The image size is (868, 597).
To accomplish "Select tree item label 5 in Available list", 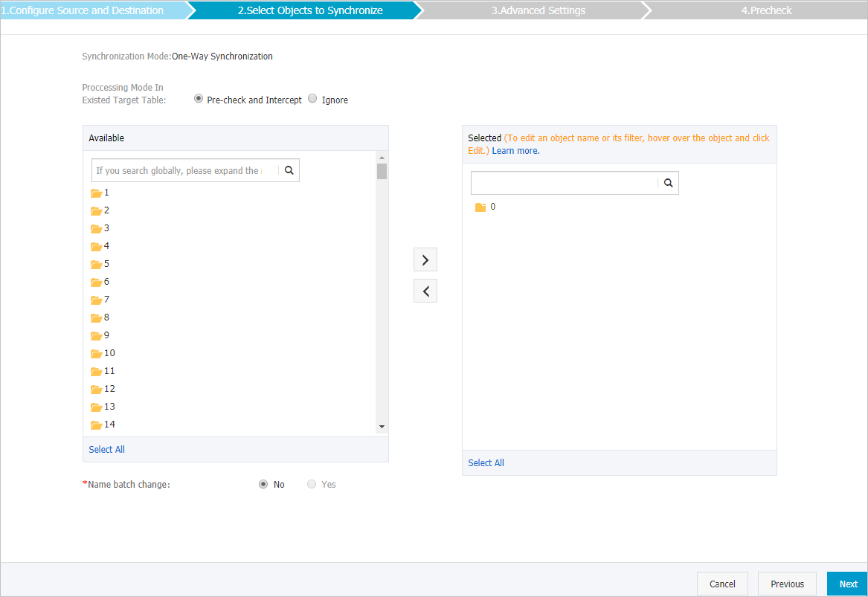I will pyautogui.click(x=106, y=264).
